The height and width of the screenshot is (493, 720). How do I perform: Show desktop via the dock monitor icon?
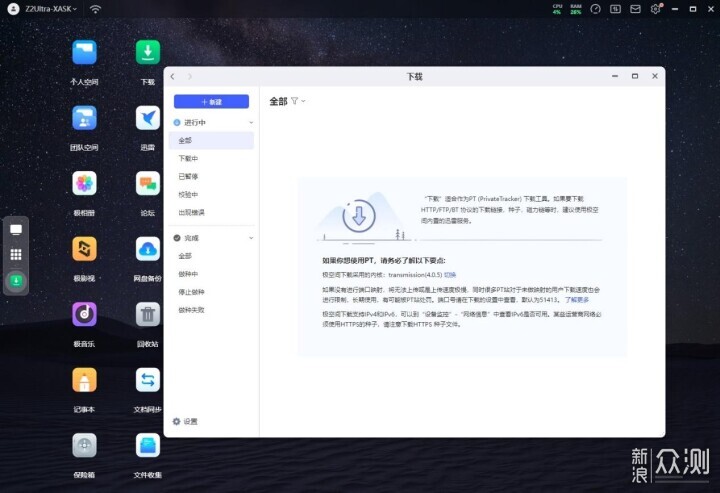point(16,230)
